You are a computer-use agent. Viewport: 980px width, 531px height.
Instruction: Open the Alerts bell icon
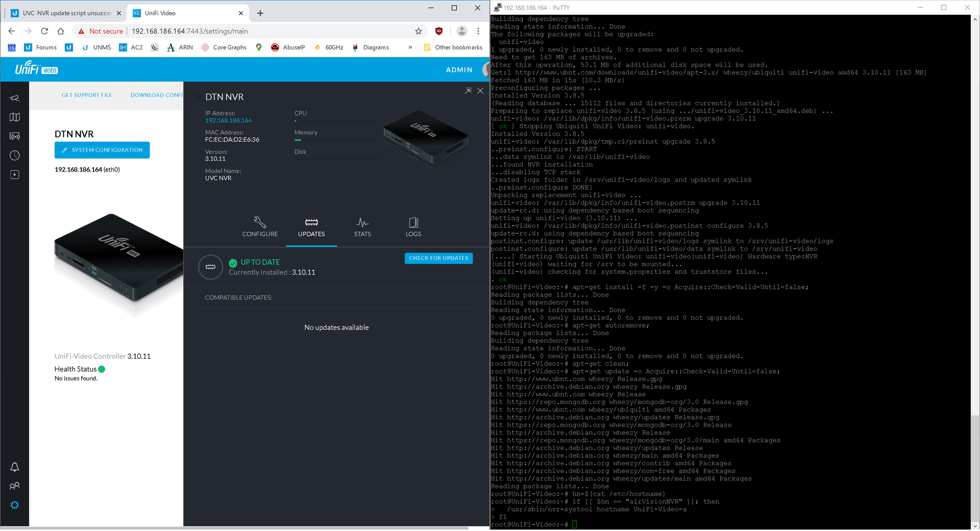point(15,467)
